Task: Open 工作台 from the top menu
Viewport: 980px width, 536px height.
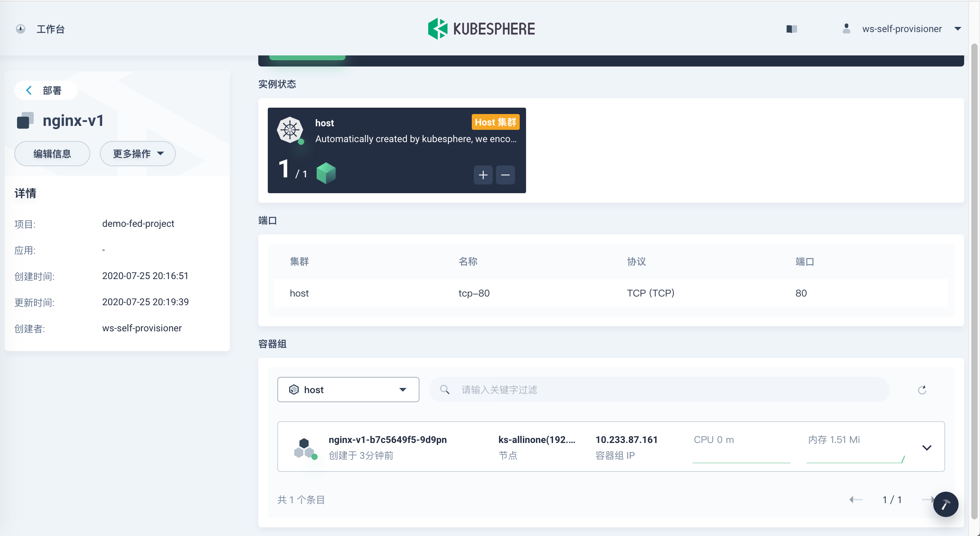Action: coord(50,29)
